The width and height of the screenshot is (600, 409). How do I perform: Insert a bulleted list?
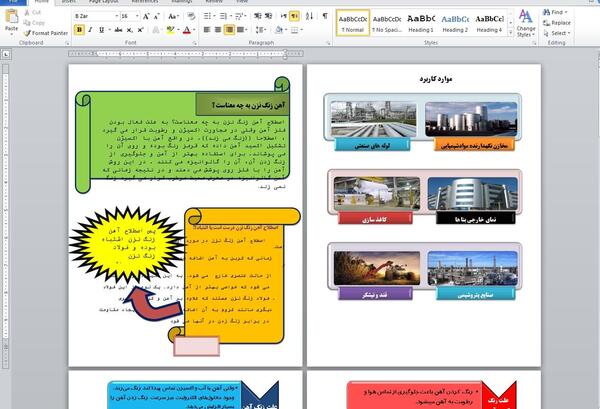209,16
